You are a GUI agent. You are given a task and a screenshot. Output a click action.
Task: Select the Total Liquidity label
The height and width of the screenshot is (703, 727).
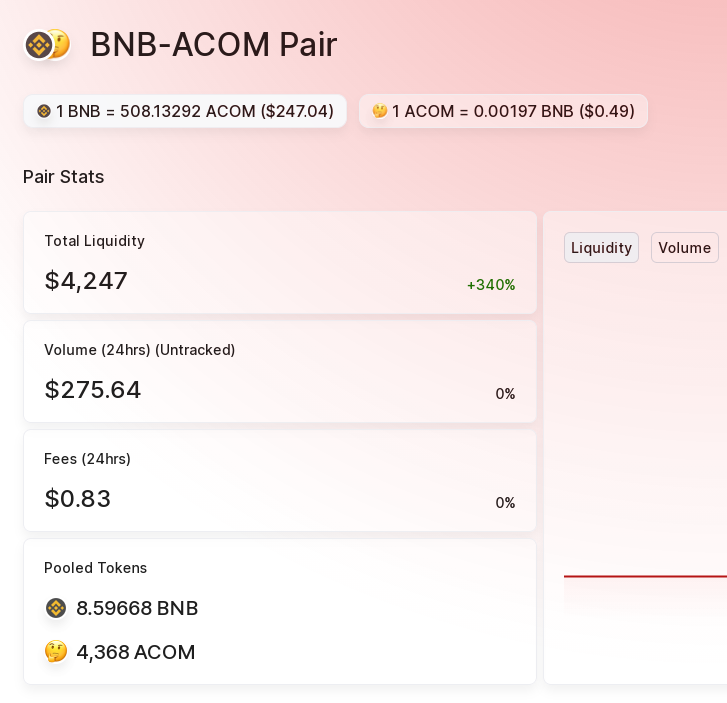tap(95, 241)
